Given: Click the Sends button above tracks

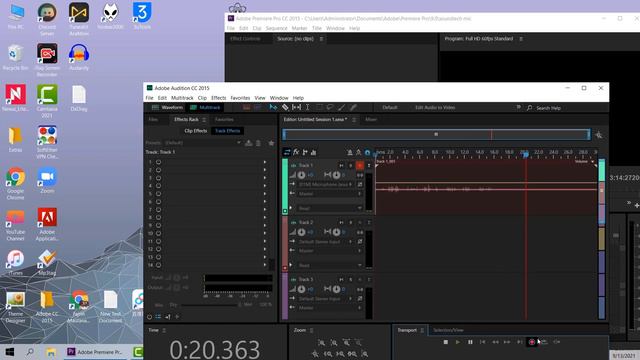Looking at the screenshot, I should [305, 152].
